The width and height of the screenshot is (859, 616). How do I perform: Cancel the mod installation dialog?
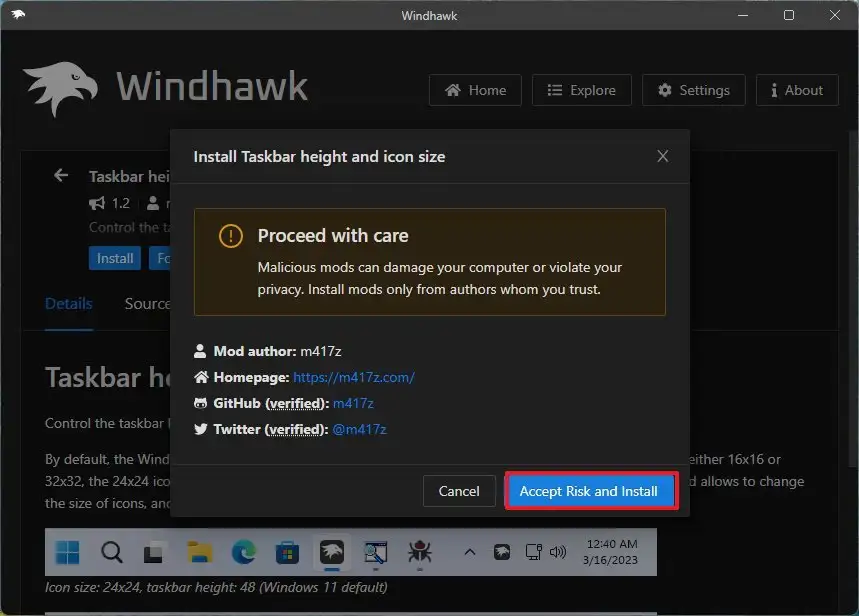pyautogui.click(x=459, y=491)
